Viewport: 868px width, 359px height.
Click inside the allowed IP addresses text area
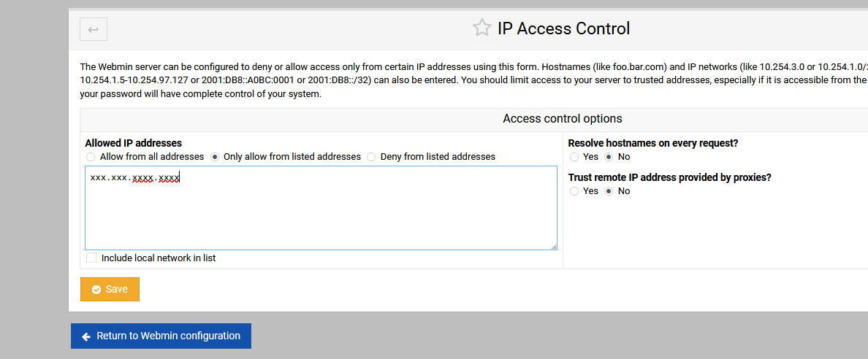[x=321, y=212]
